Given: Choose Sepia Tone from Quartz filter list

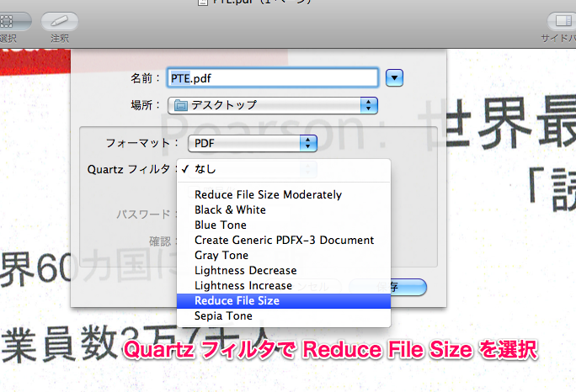Looking at the screenshot, I should tap(283, 316).
